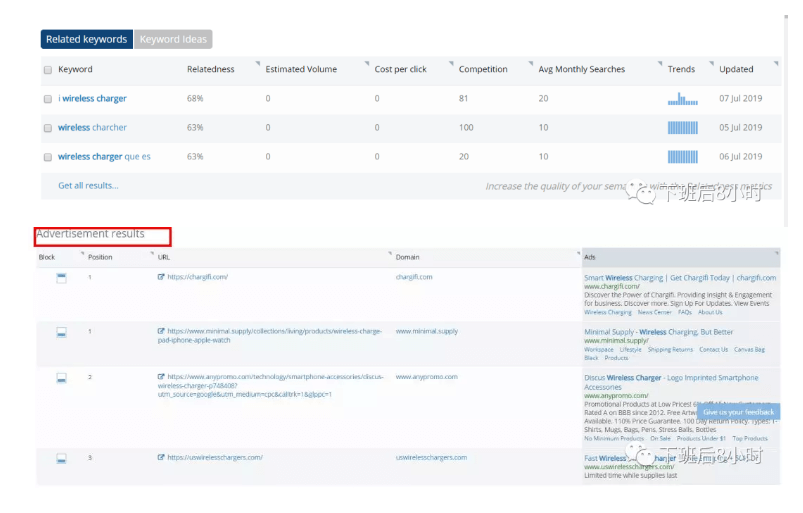Click external link icon beside uswirelesschargers.com URL
Viewport: 803px width, 513px height.
(x=161, y=457)
